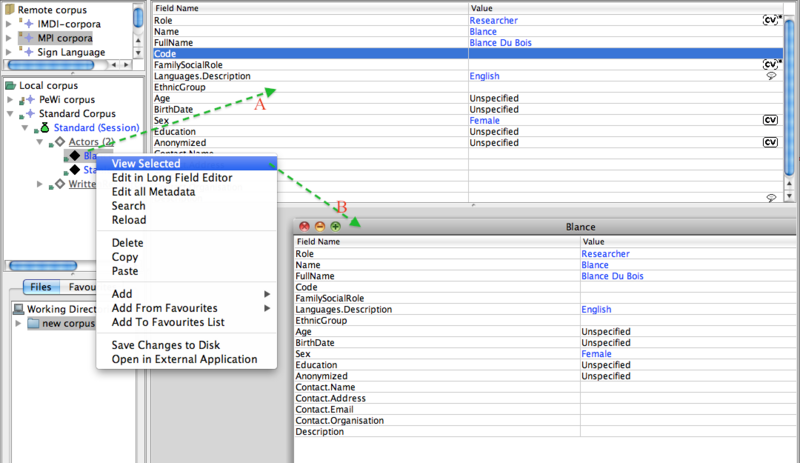Click the Researcher value in Blance window
Screen dimensions: 800x463
click(605, 254)
